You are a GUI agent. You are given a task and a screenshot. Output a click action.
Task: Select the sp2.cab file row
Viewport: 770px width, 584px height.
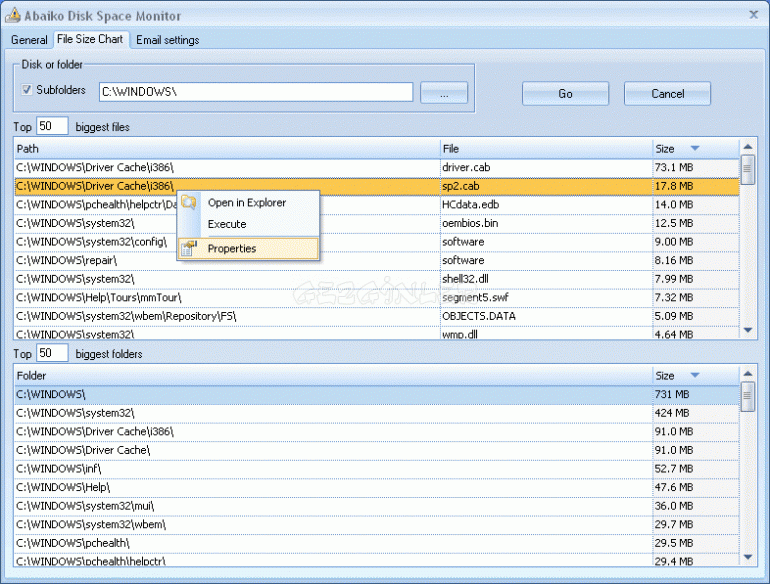pos(377,186)
